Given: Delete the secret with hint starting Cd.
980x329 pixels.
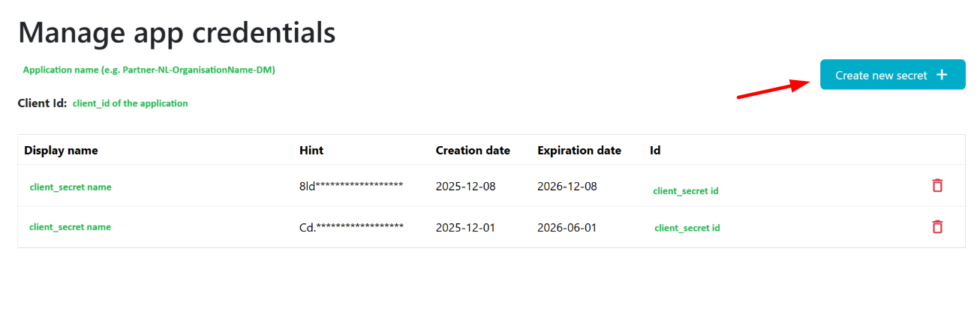Looking at the screenshot, I should click(937, 226).
